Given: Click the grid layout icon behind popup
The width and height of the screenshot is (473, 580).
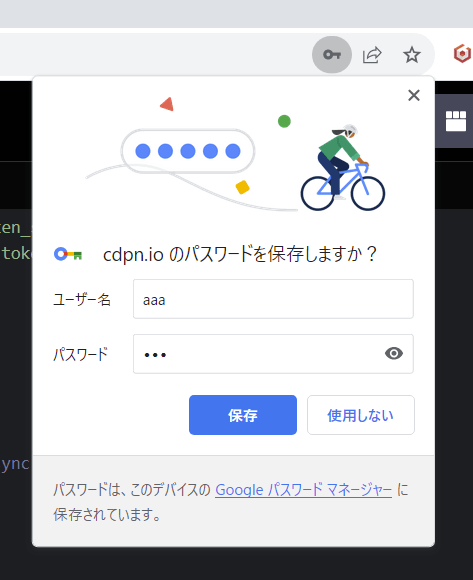Looking at the screenshot, I should [x=456, y=121].
